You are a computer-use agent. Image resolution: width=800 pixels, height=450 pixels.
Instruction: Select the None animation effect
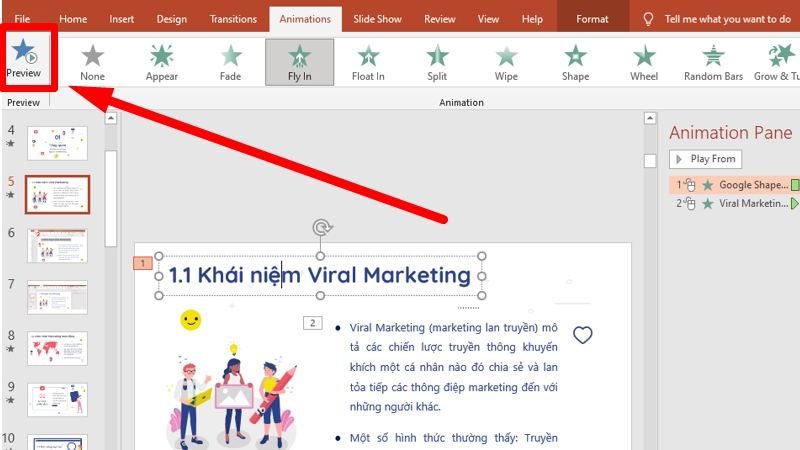92,62
